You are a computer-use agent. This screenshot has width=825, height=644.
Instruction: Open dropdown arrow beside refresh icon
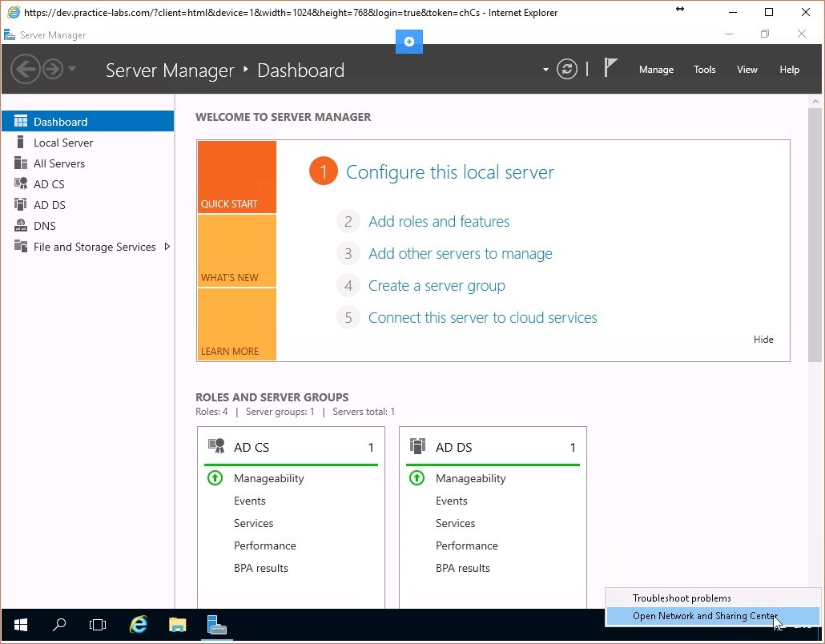545,70
